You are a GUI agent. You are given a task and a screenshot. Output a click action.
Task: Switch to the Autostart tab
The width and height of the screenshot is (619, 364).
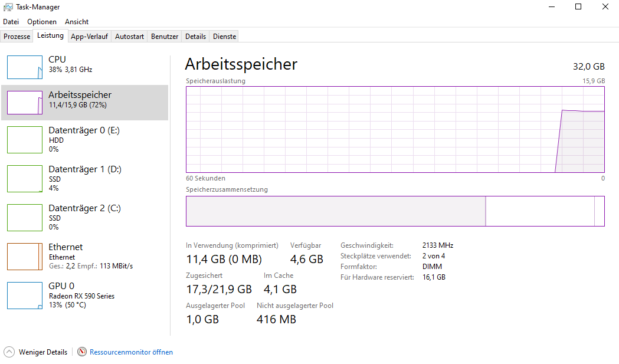tap(129, 37)
